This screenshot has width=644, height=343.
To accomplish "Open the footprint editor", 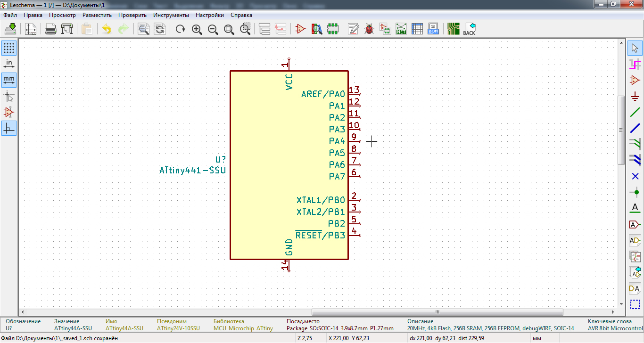I will [333, 29].
